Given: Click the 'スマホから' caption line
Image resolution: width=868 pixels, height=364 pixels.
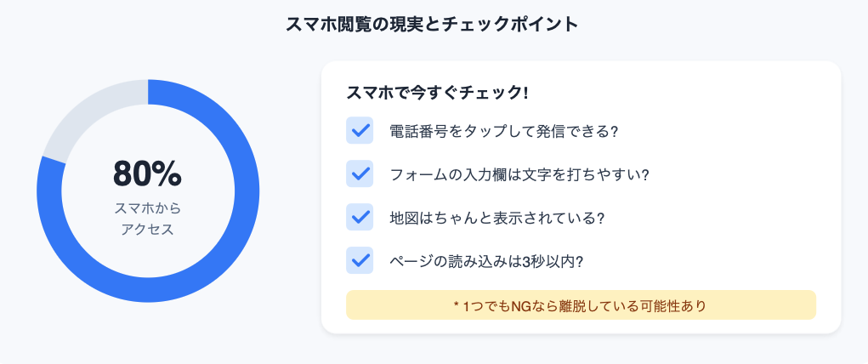Looking at the screenshot, I should coord(147,208).
